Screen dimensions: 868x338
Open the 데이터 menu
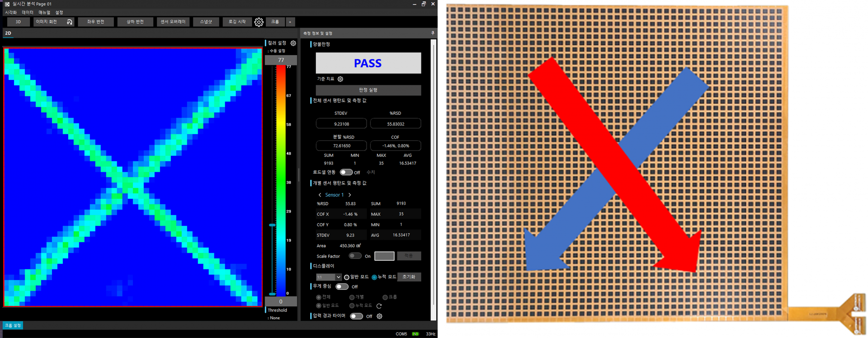pyautogui.click(x=28, y=13)
